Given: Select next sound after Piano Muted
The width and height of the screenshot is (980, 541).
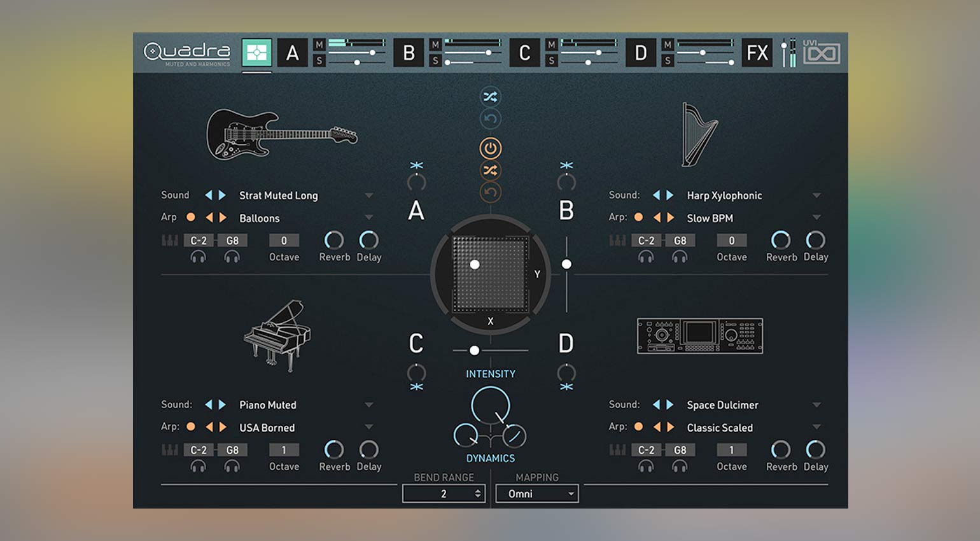Looking at the screenshot, I should coord(222,404).
